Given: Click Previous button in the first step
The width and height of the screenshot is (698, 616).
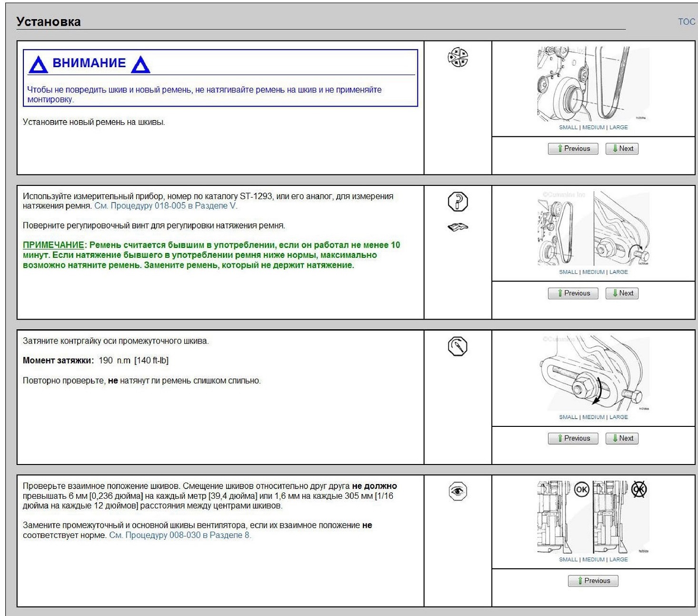Looking at the screenshot, I should (x=573, y=149).
